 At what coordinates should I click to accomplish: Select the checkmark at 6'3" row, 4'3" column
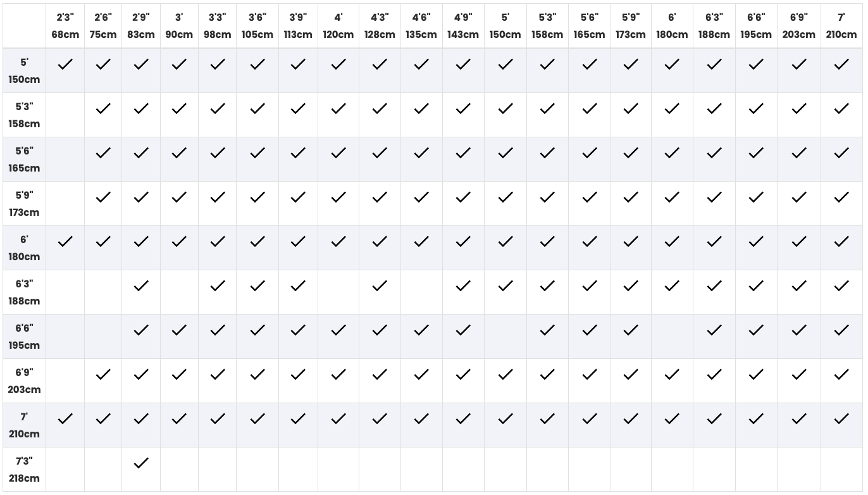tap(380, 286)
